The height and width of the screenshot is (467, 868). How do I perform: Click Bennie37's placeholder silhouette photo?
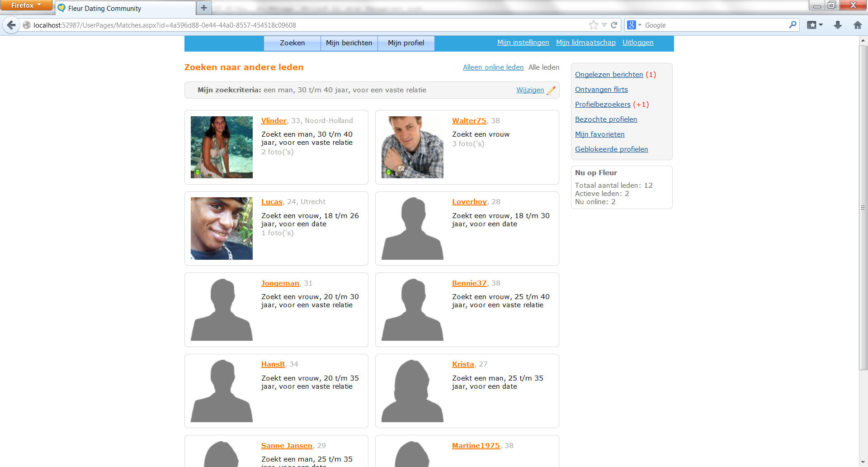(x=412, y=310)
